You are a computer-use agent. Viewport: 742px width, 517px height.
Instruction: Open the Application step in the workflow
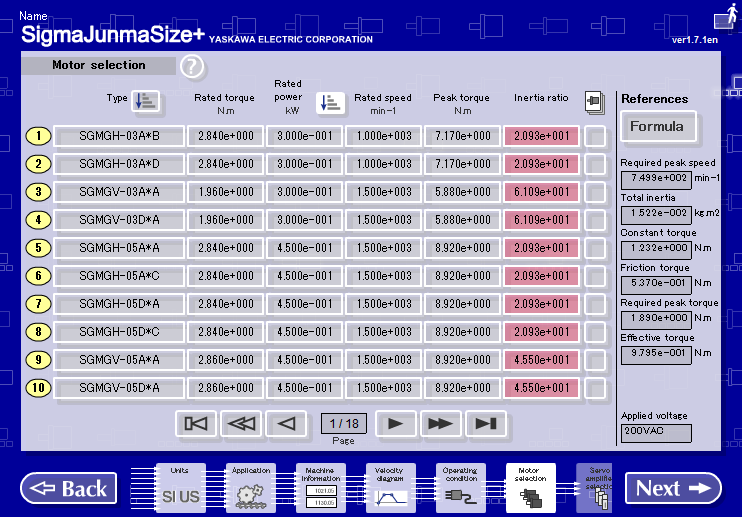pyautogui.click(x=251, y=488)
